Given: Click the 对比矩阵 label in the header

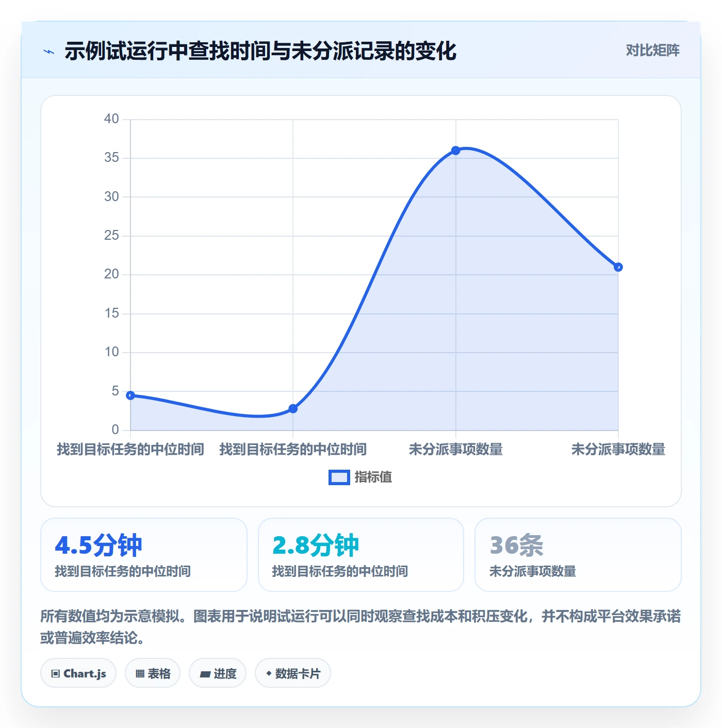Looking at the screenshot, I should 652,50.
